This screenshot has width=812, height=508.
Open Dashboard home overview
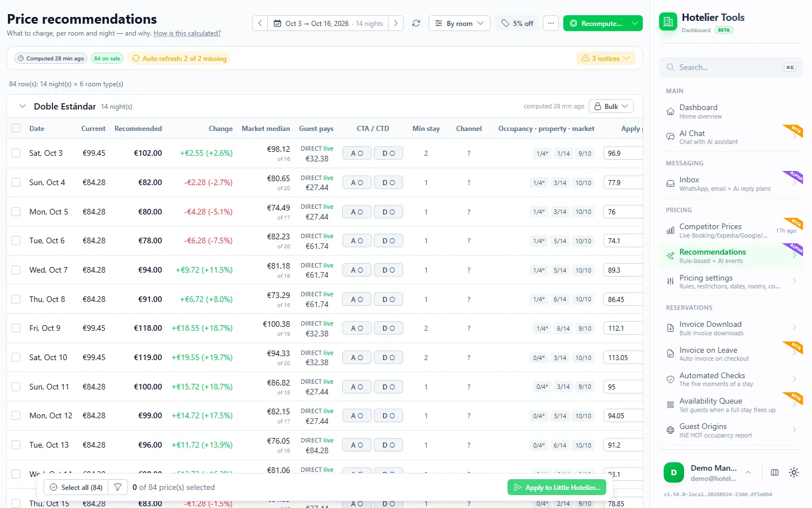coord(731,112)
